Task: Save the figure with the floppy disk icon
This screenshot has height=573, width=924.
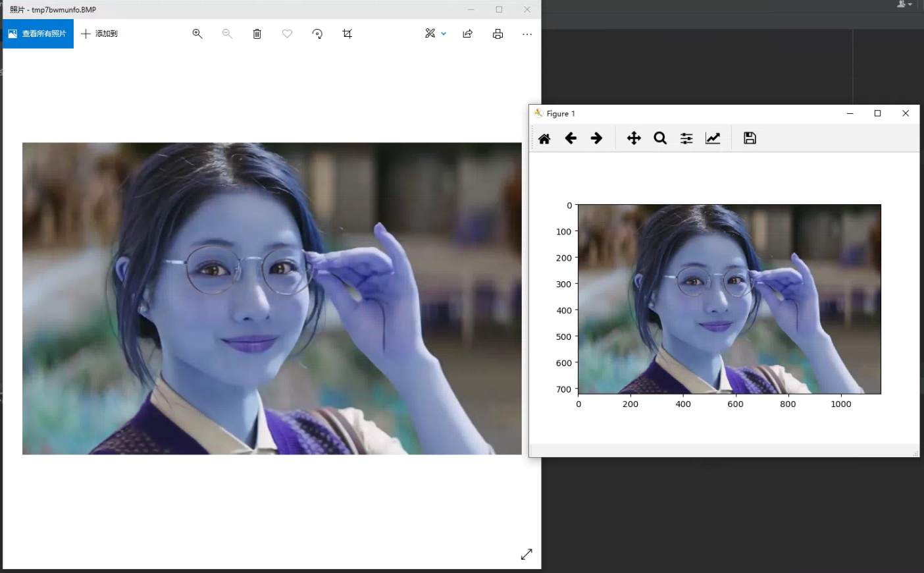Action: 750,138
